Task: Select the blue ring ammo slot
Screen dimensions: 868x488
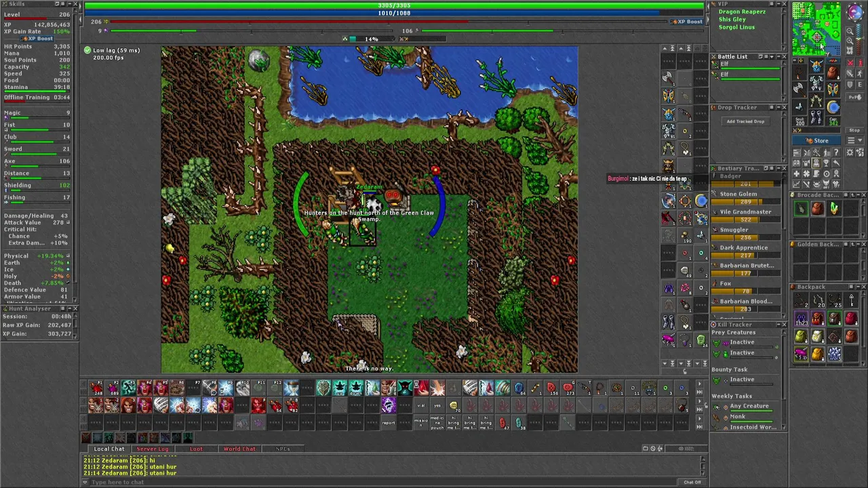Action: (x=833, y=106)
